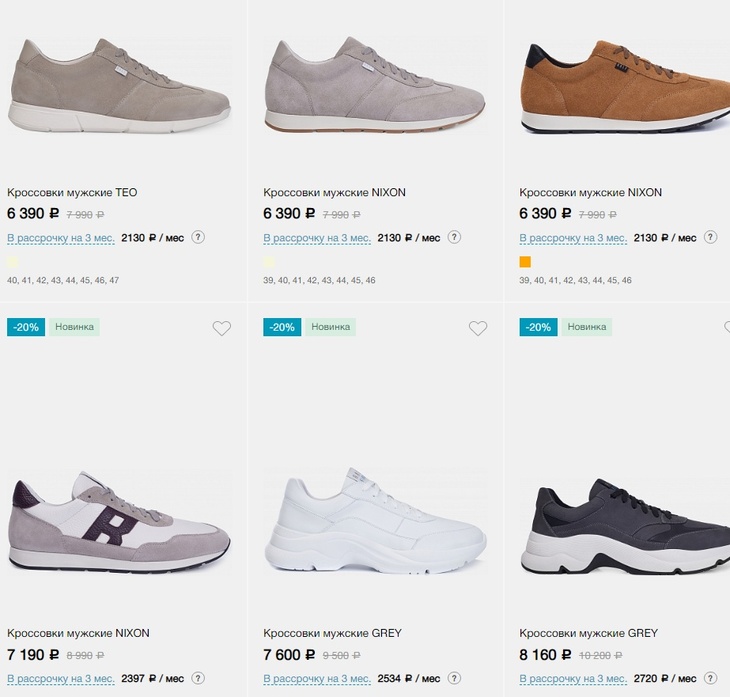
Task: Choose the pale swatch under grey suede NIXON
Action: tap(269, 262)
